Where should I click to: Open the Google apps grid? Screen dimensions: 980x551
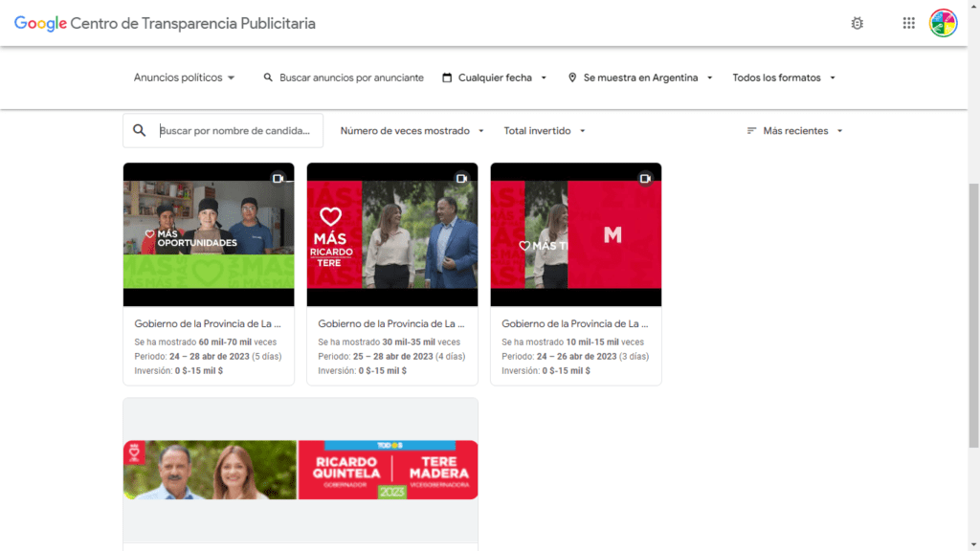point(908,23)
